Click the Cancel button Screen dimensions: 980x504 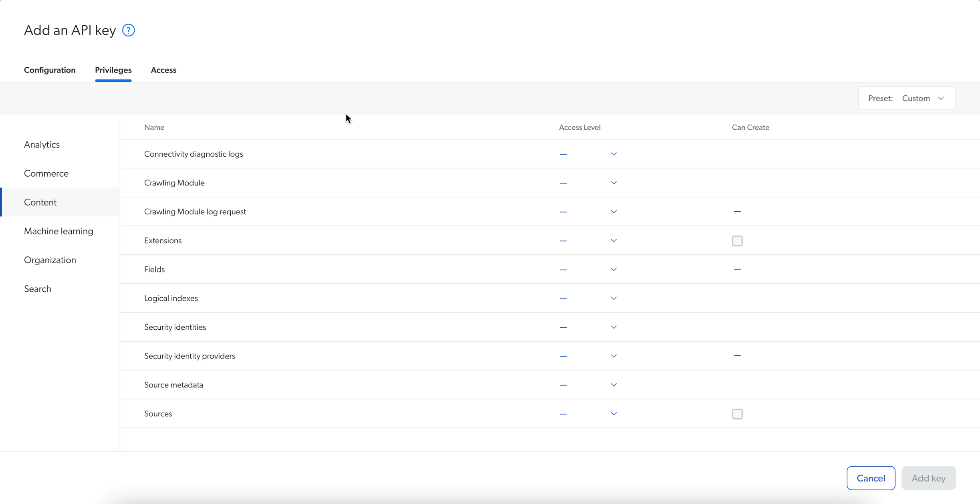point(870,478)
